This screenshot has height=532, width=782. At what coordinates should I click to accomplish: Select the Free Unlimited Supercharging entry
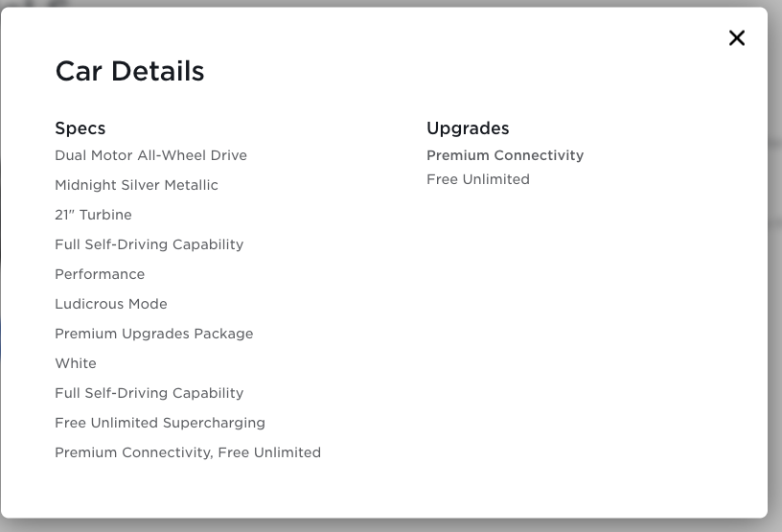coord(160,423)
